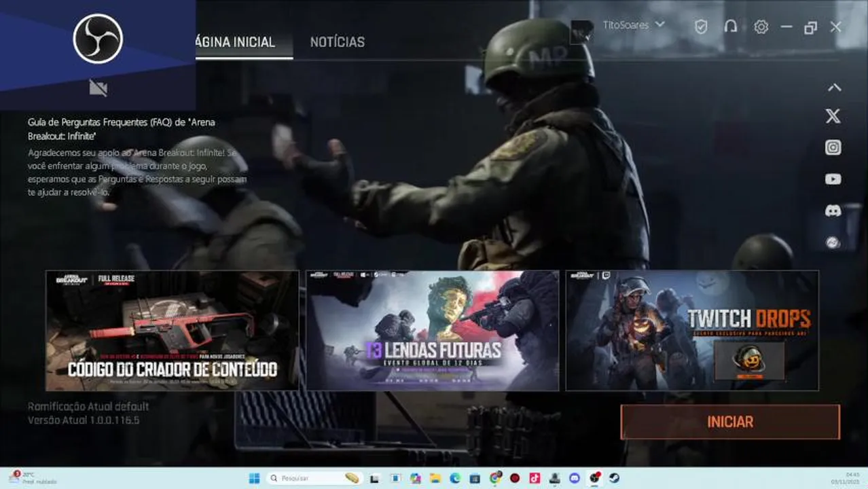Open the Código do Criador de Conteúdo banner
Screen dimensions: 868x489
click(172, 331)
